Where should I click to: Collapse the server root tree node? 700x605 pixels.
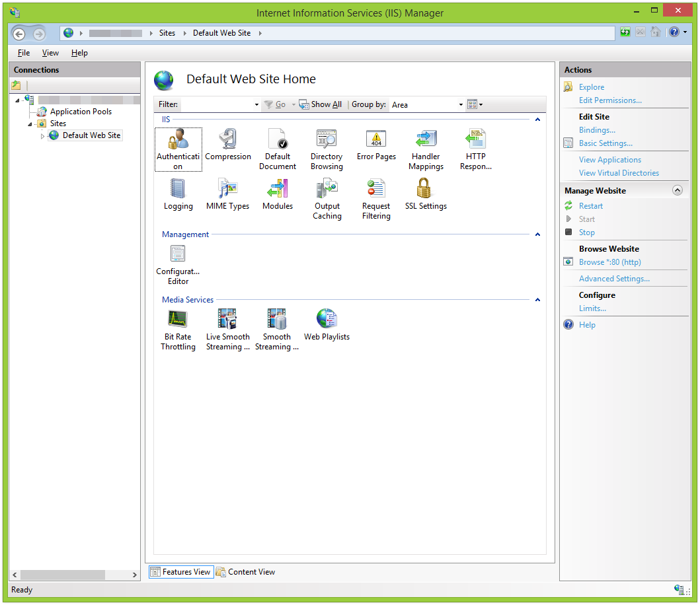click(17, 100)
